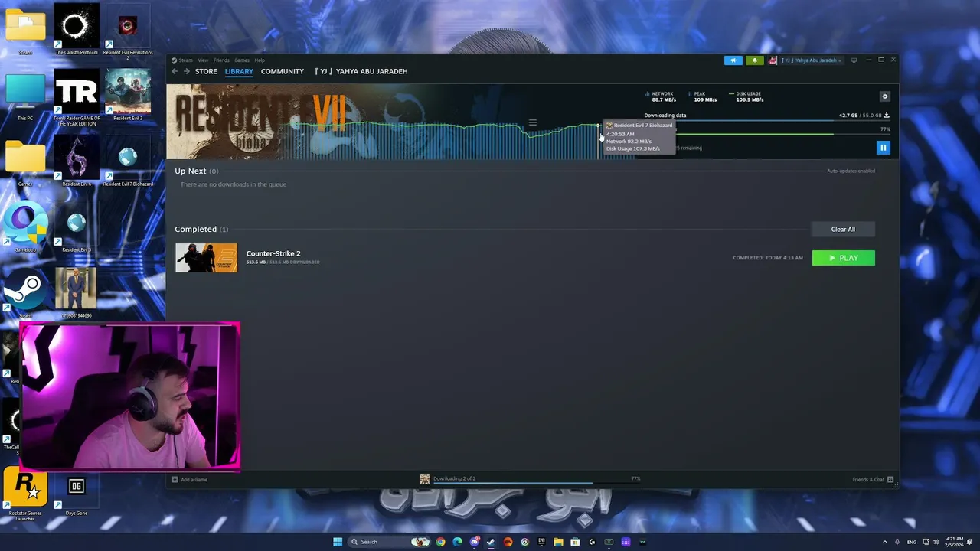Click the Completed heading
980x551 pixels.
click(195, 229)
